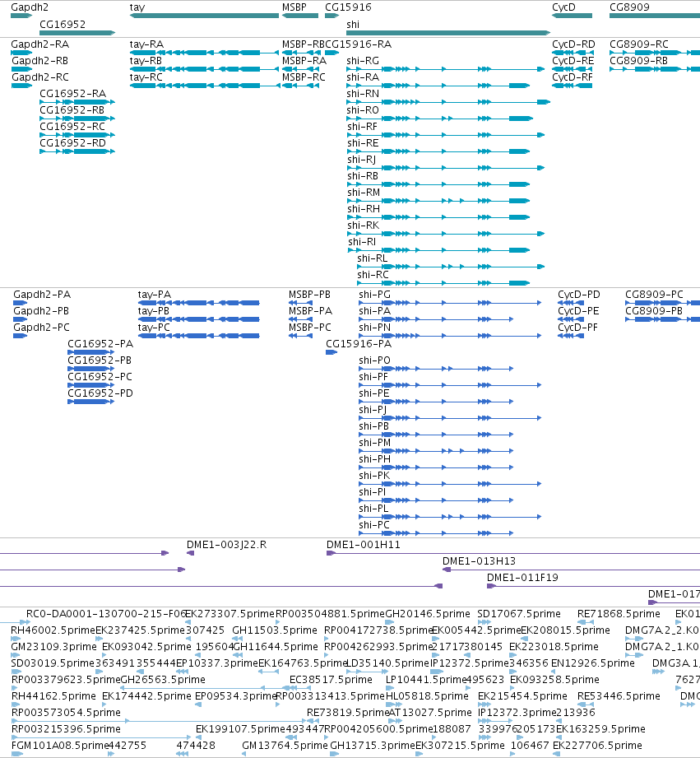The height and width of the screenshot is (758, 700).
Task: Click the CG16952 gene label
Action: coord(63,24)
